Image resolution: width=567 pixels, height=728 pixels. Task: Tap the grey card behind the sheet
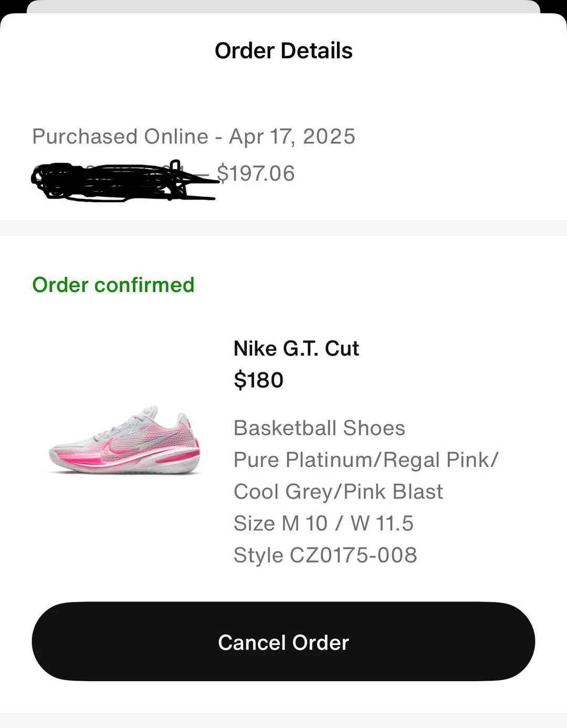click(x=283, y=6)
